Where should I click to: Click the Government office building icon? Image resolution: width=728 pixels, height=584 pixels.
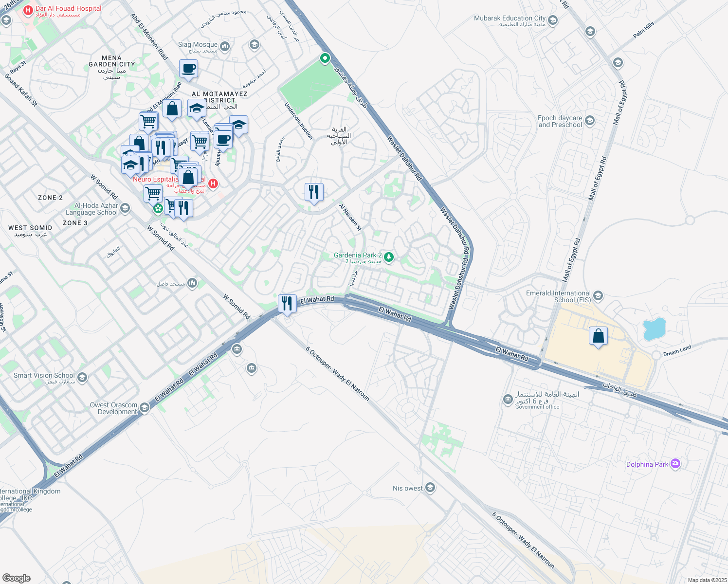point(508,399)
